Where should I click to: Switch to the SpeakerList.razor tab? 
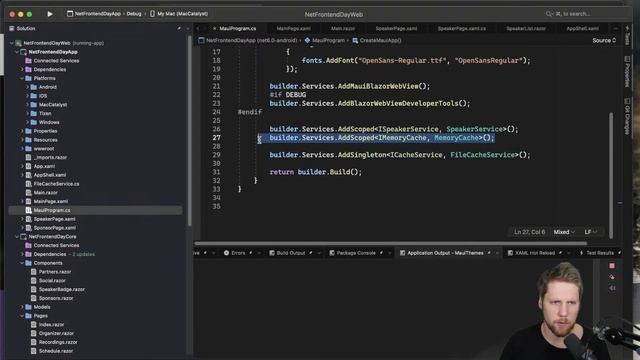[x=526, y=29]
